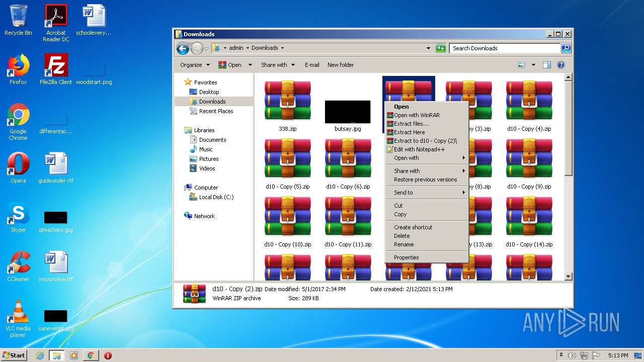Launch the Opera browser shortcut
This screenshot has height=362, width=644.
pyautogui.click(x=18, y=168)
